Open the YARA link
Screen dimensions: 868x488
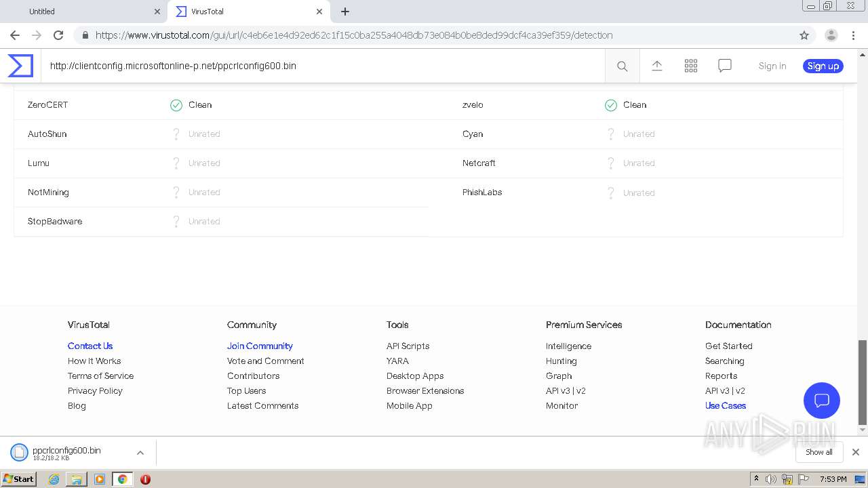click(397, 361)
